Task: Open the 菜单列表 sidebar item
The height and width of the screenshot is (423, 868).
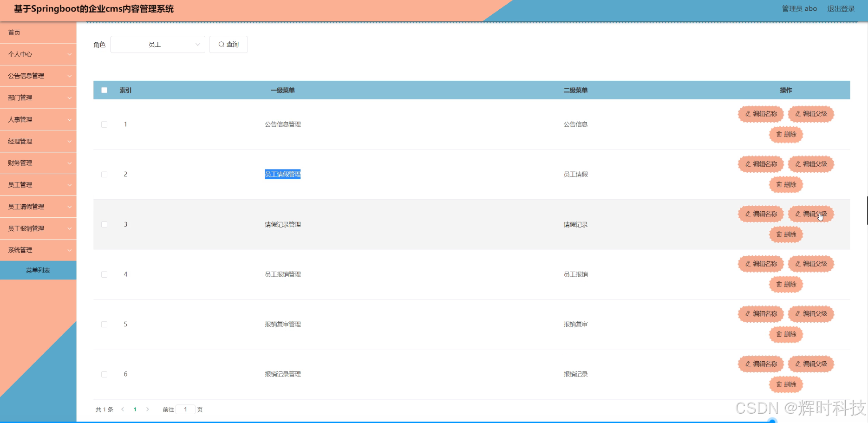Action: pos(38,270)
